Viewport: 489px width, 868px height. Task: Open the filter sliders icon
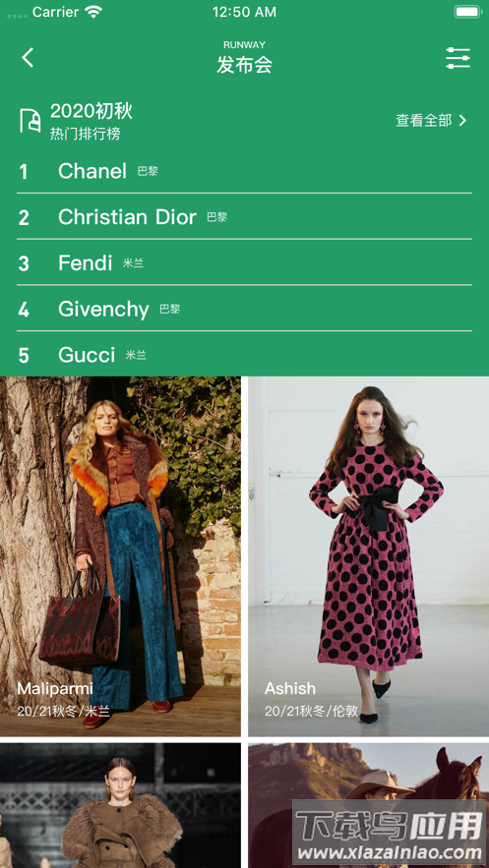[x=458, y=58]
